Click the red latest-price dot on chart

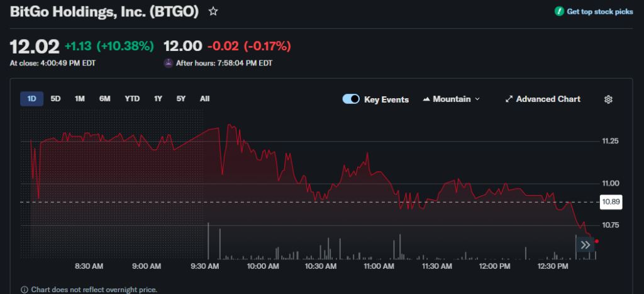tap(596, 241)
